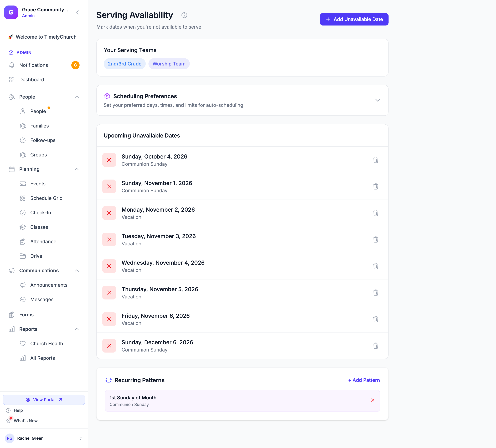Click the Add Pattern link

pyautogui.click(x=364, y=380)
